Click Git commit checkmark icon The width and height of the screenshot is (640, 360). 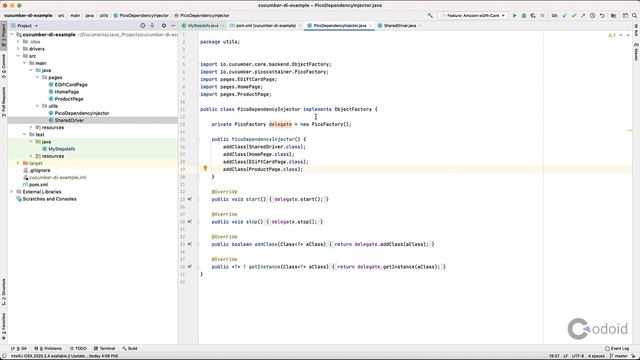(x=574, y=16)
